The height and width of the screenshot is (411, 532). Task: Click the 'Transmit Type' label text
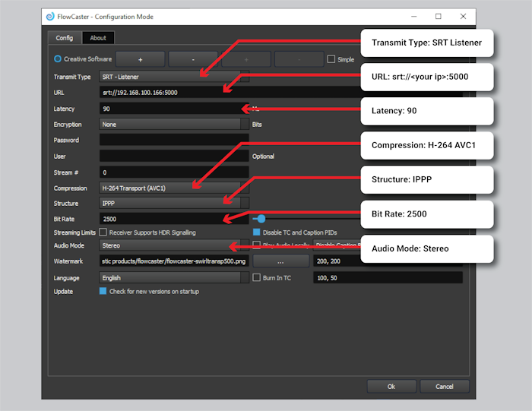(72, 77)
